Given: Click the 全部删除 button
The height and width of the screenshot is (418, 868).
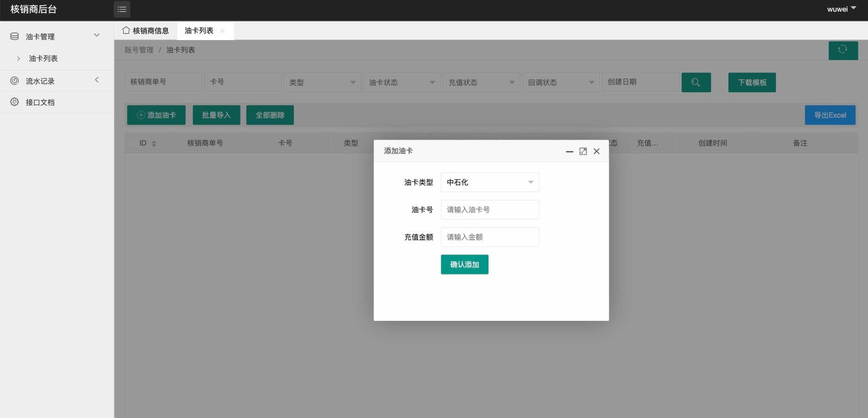Looking at the screenshot, I should pyautogui.click(x=270, y=115).
